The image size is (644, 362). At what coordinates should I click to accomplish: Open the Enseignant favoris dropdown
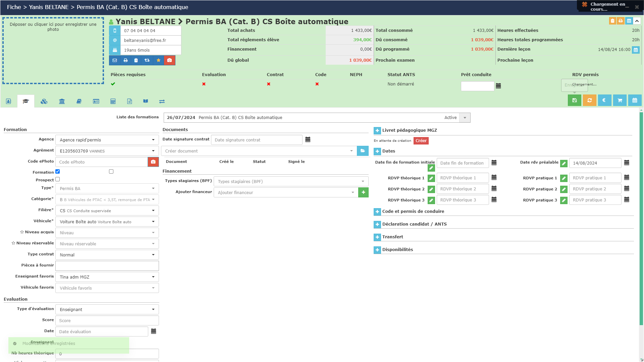(x=107, y=277)
